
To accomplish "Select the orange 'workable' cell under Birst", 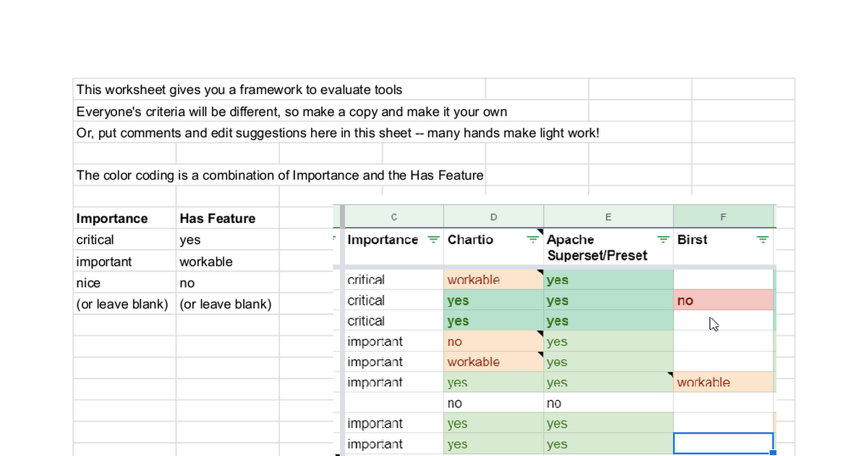I will (723, 382).
